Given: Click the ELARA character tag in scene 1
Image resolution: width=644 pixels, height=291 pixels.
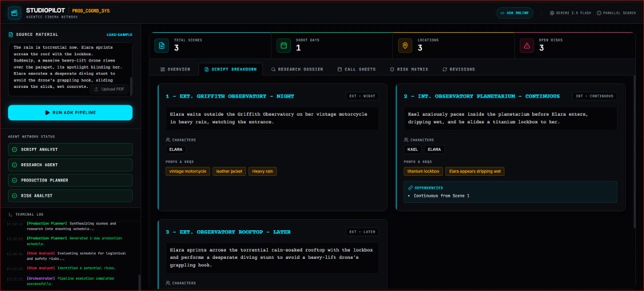Looking at the screenshot, I should coord(176,149).
